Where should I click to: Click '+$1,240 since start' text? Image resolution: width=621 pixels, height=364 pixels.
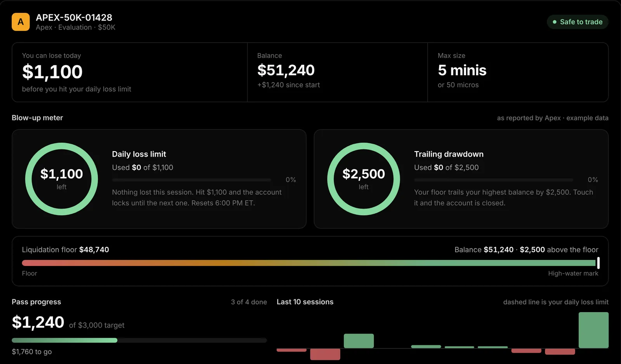[289, 85]
